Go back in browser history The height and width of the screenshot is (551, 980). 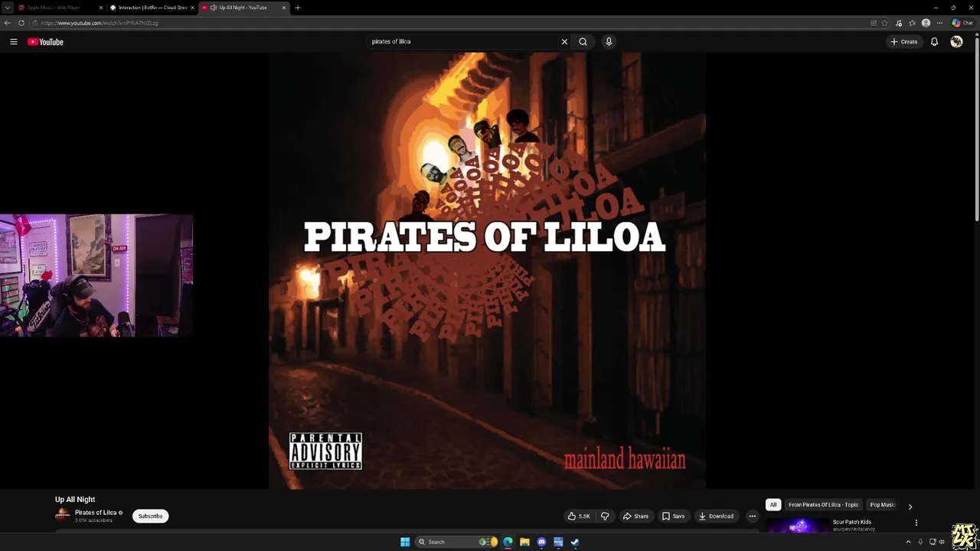click(x=8, y=23)
